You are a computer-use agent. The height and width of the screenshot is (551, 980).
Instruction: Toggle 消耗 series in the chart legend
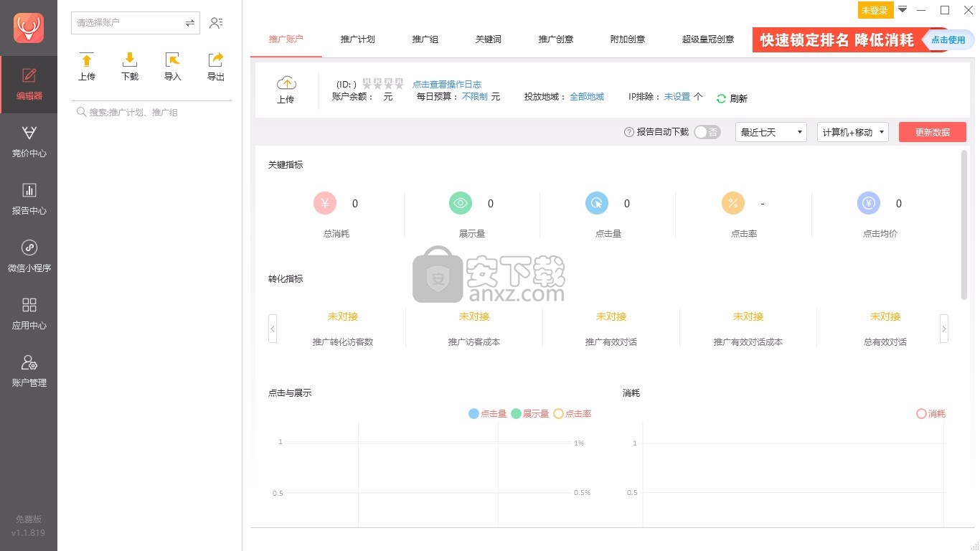931,413
